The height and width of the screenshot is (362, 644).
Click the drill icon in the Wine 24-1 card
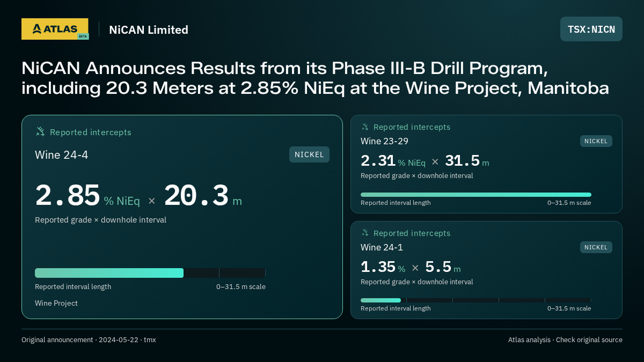point(365,233)
